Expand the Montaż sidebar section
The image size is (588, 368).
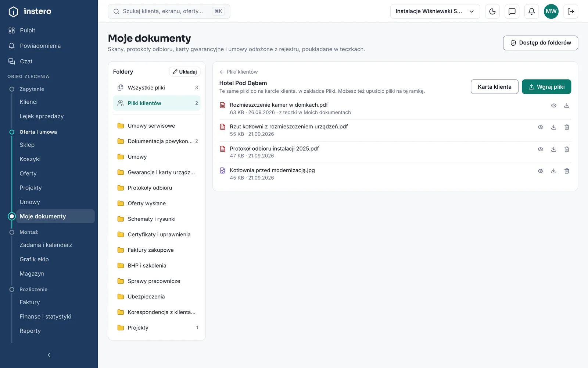[x=29, y=232]
